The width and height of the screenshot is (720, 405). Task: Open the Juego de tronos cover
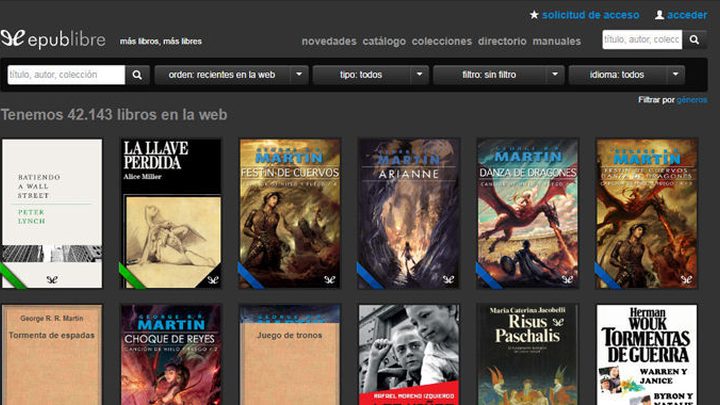[x=290, y=354]
